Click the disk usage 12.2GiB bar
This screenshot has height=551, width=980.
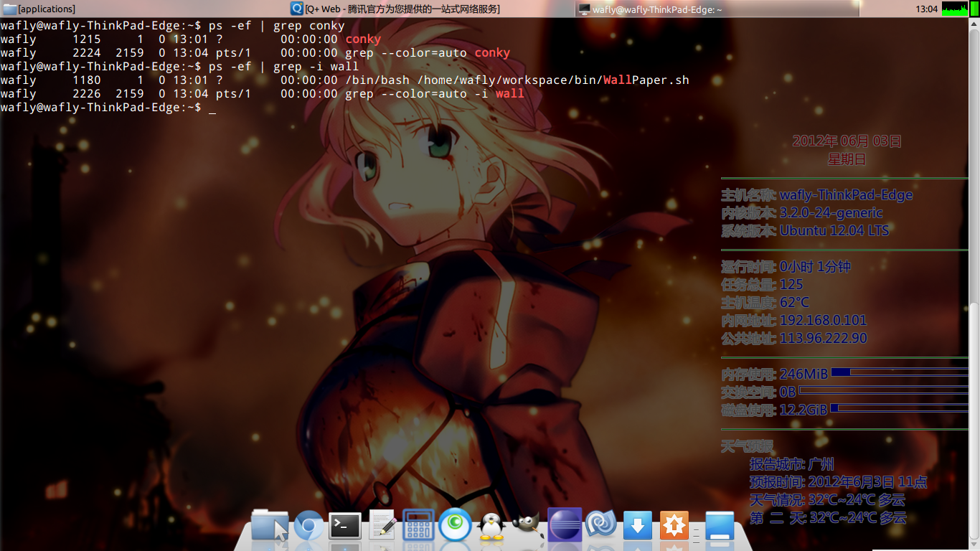tap(900, 408)
